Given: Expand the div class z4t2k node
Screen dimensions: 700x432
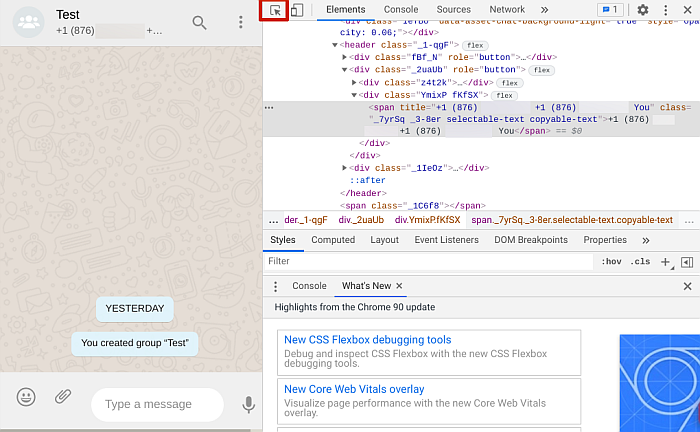Looking at the screenshot, I should pyautogui.click(x=354, y=83).
